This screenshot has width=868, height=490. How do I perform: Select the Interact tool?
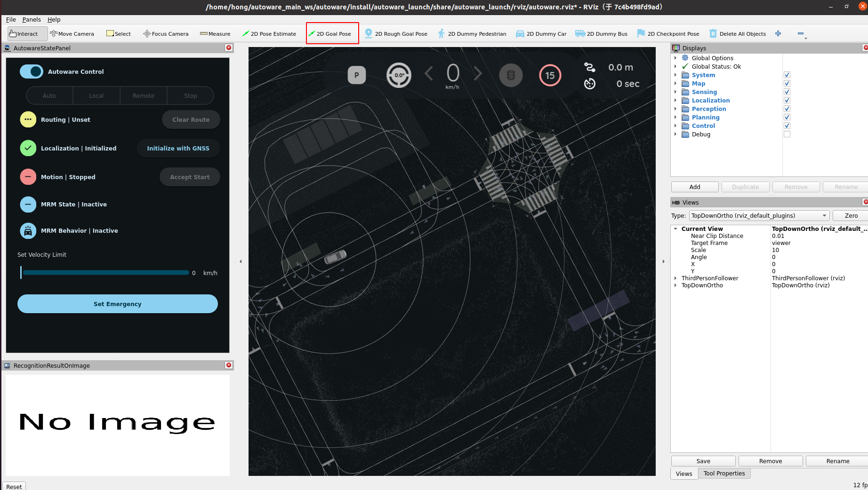tap(28, 33)
